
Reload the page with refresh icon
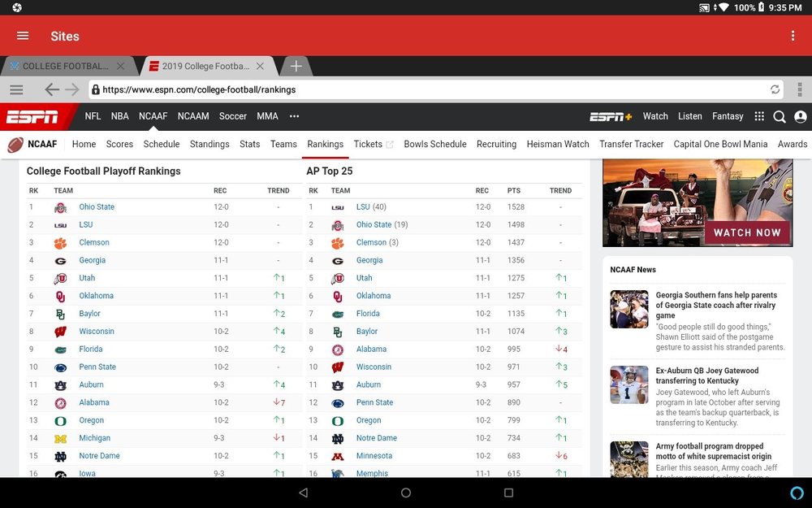coord(775,89)
